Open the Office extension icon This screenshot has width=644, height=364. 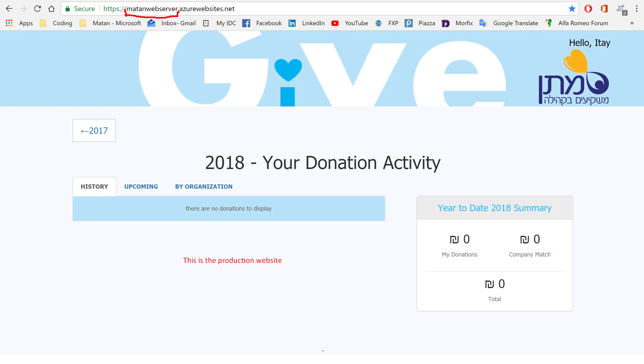(x=604, y=9)
